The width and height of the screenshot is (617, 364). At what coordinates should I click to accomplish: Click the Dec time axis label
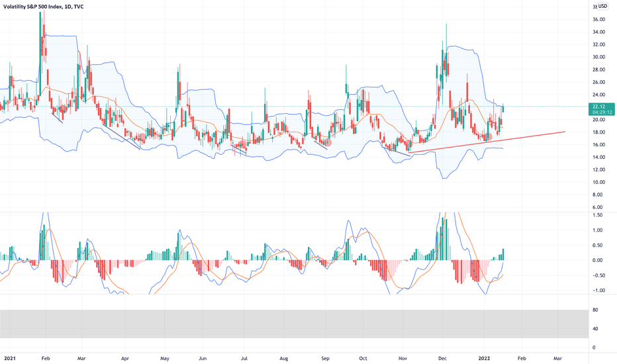click(442, 359)
